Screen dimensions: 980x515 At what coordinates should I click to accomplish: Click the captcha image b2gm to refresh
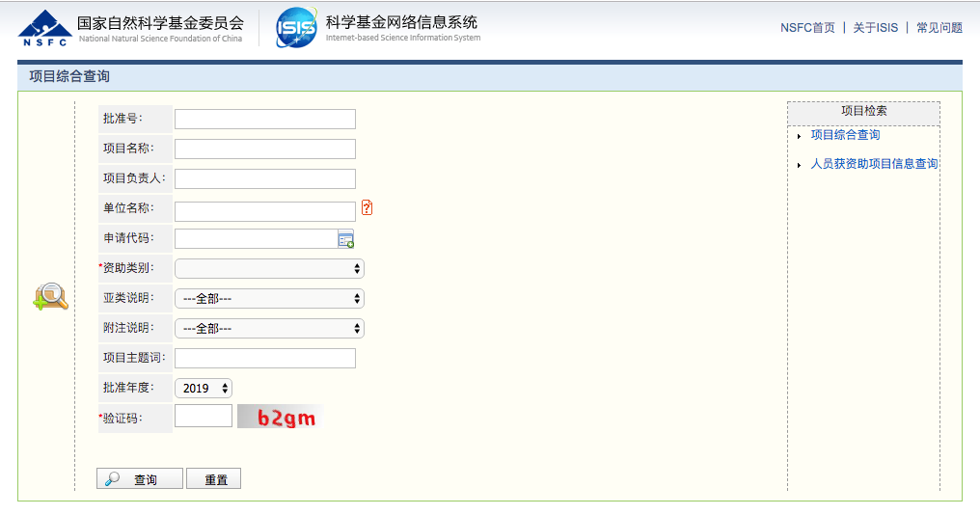click(278, 417)
